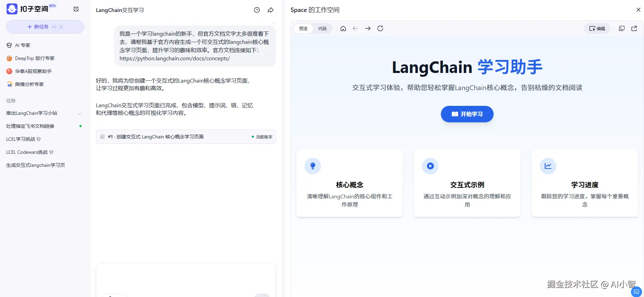Viewport: 644px width, 297px height.
Task: Open task 生成交互式langchain学习页
Action: [35, 165]
